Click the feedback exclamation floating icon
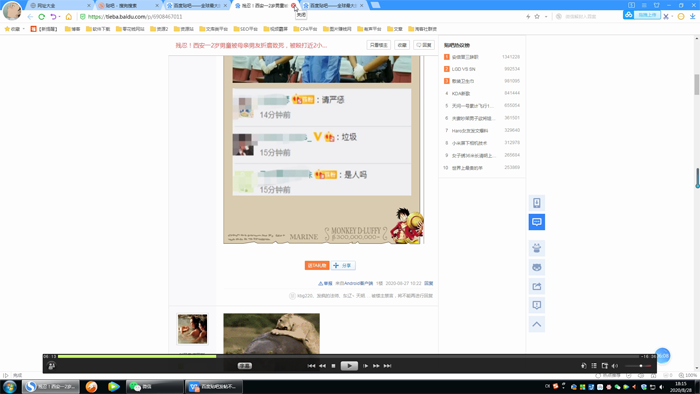This screenshot has height=394, width=700. 537,305
